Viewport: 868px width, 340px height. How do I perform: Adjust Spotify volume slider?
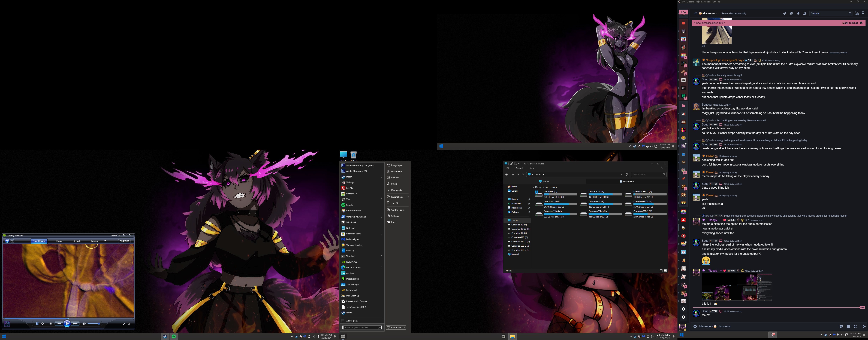(94, 323)
